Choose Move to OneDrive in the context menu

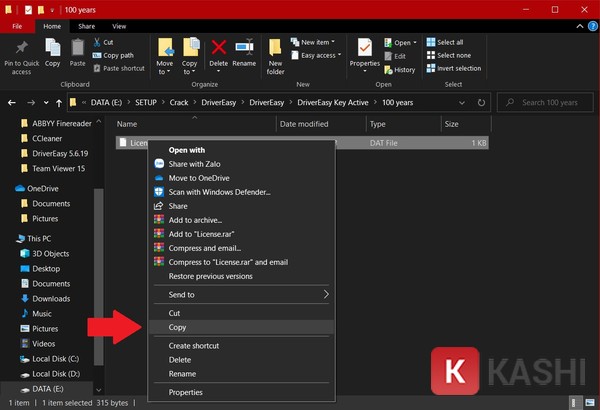click(241, 178)
